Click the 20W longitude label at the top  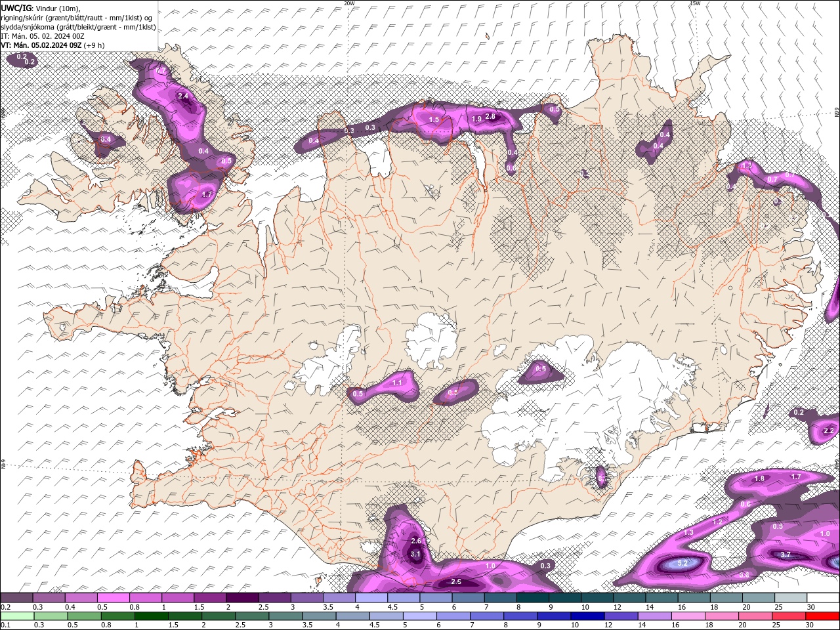coord(349,3)
